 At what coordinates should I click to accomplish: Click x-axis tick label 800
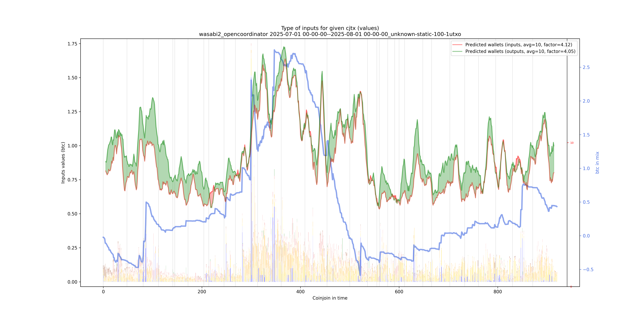498,292
